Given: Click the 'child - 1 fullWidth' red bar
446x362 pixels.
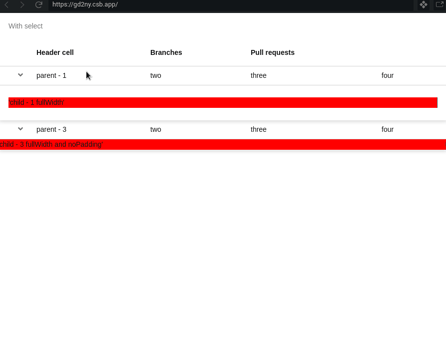Looking at the screenshot, I should [223, 103].
